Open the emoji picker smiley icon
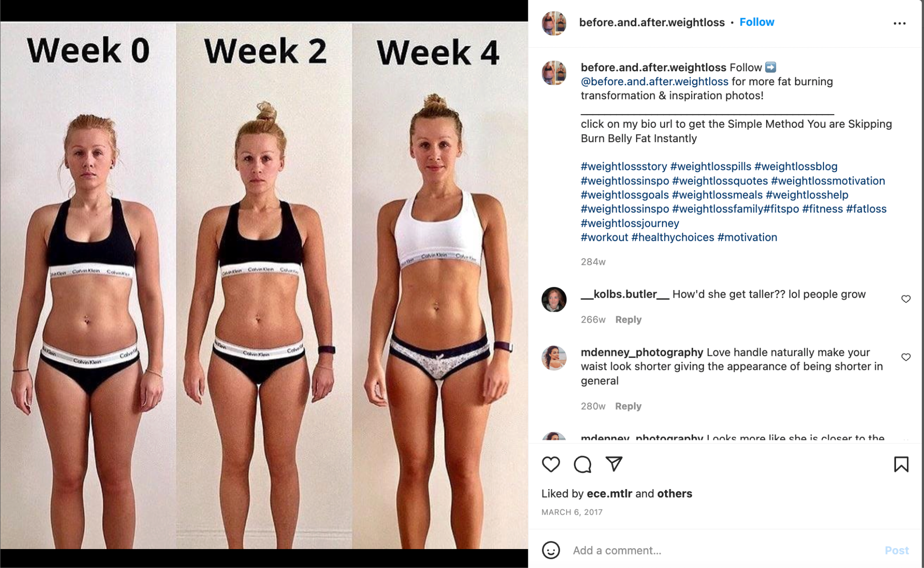The height and width of the screenshot is (568, 924). tap(550, 550)
